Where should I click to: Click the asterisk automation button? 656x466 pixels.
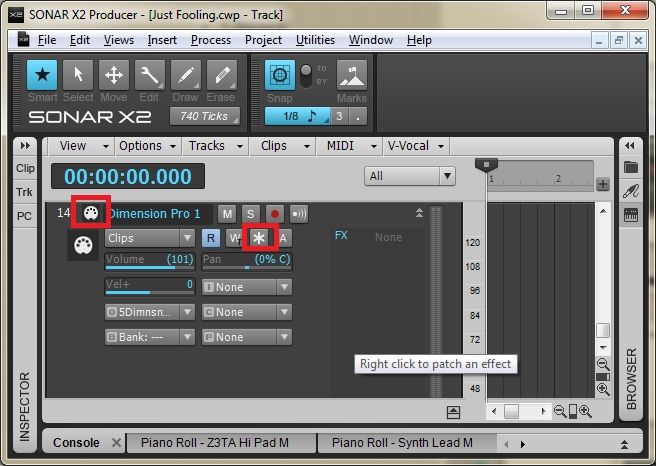pyautogui.click(x=259, y=238)
